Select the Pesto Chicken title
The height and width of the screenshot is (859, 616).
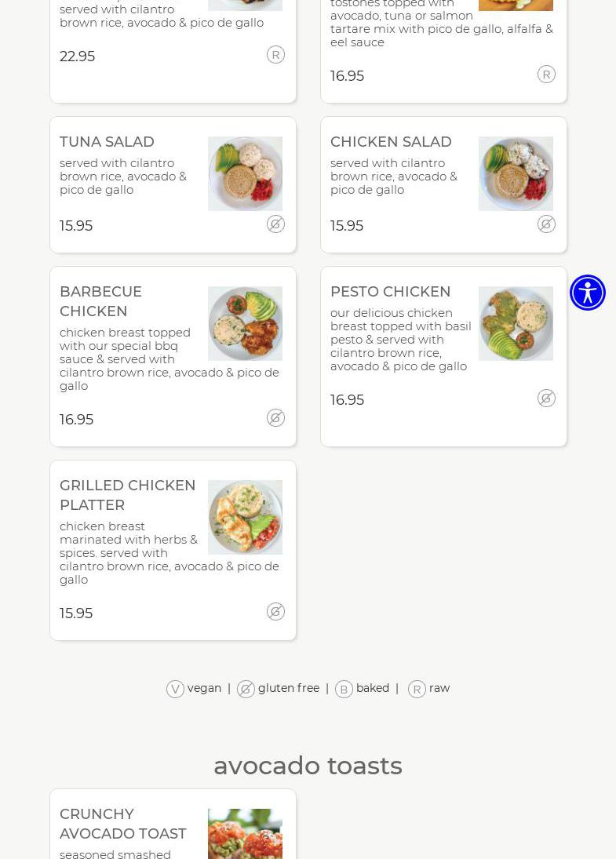pos(390,292)
